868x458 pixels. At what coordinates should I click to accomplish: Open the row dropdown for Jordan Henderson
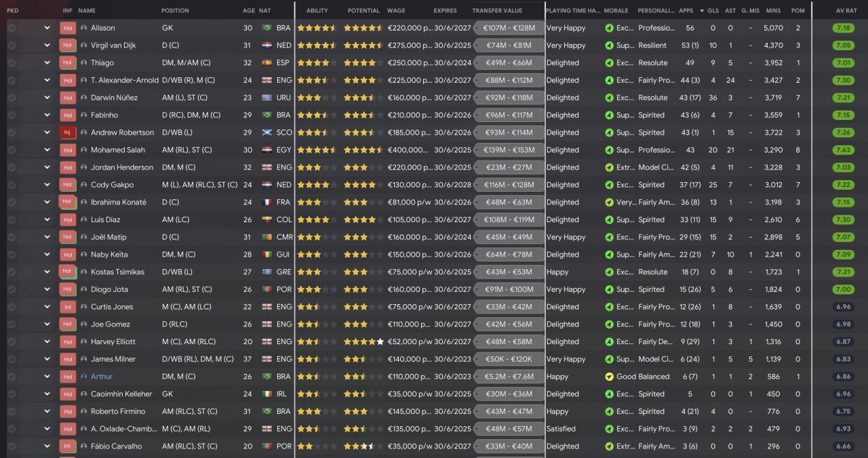(x=47, y=167)
